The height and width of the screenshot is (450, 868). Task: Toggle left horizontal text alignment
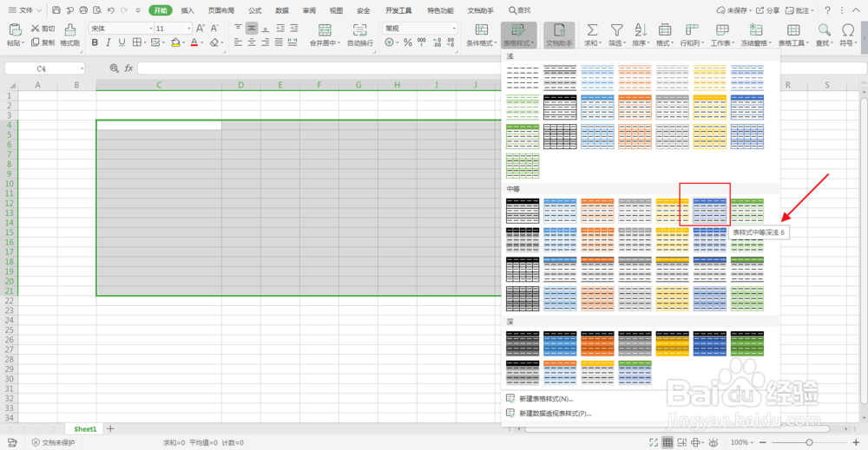point(238,42)
